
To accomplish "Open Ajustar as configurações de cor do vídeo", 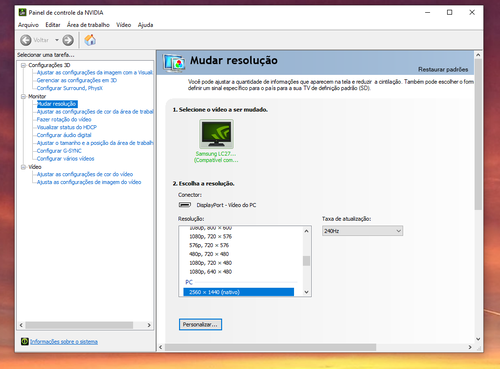I will pos(85,174).
